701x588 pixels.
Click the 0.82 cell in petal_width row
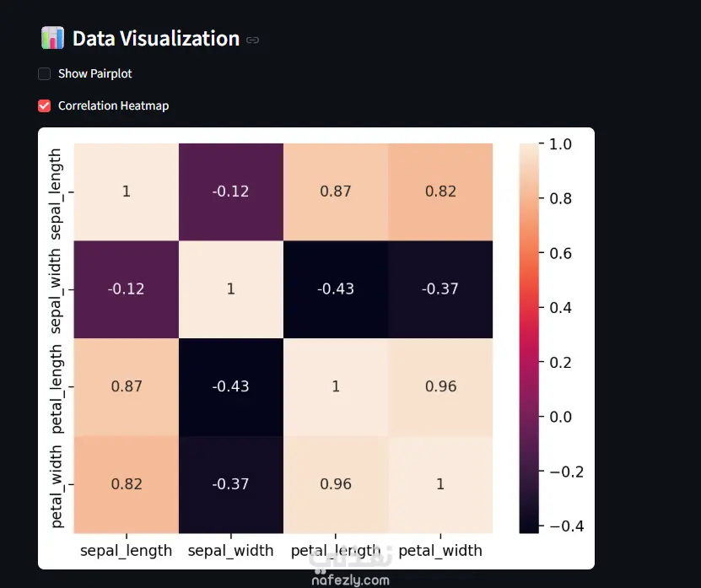[x=127, y=484]
